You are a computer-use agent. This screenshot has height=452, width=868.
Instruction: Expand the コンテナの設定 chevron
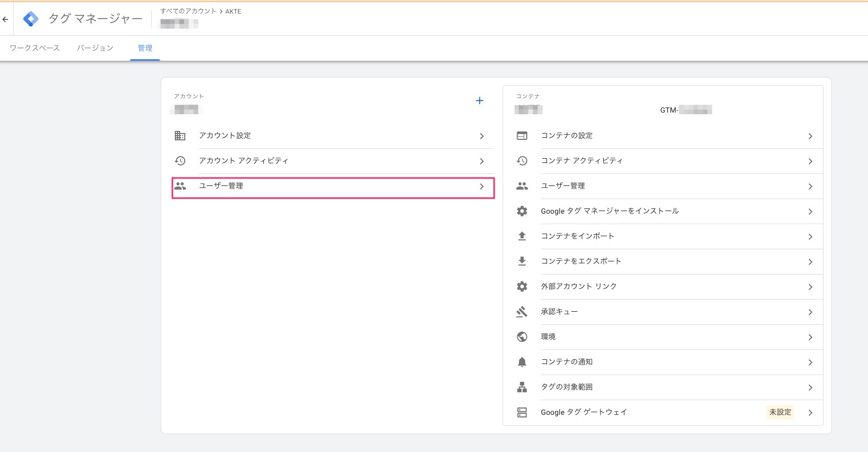click(810, 136)
